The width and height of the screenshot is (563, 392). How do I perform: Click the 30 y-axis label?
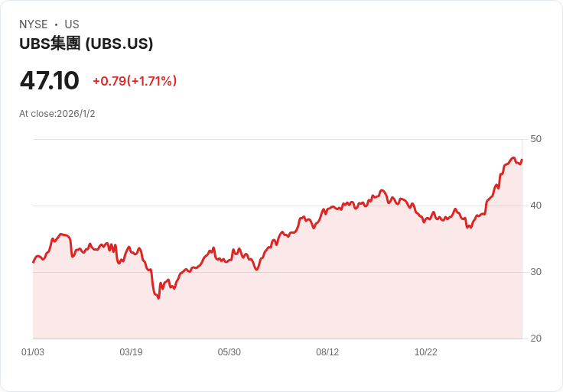click(x=536, y=272)
